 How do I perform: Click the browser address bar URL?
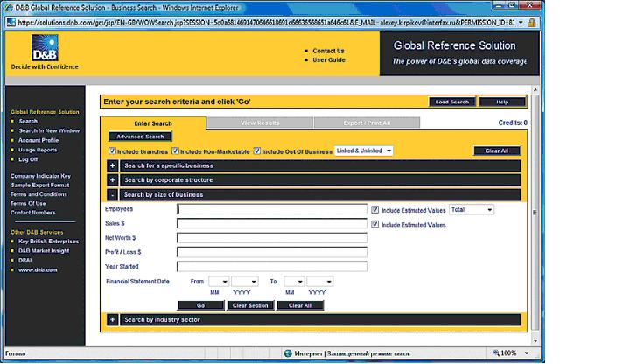click(267, 23)
